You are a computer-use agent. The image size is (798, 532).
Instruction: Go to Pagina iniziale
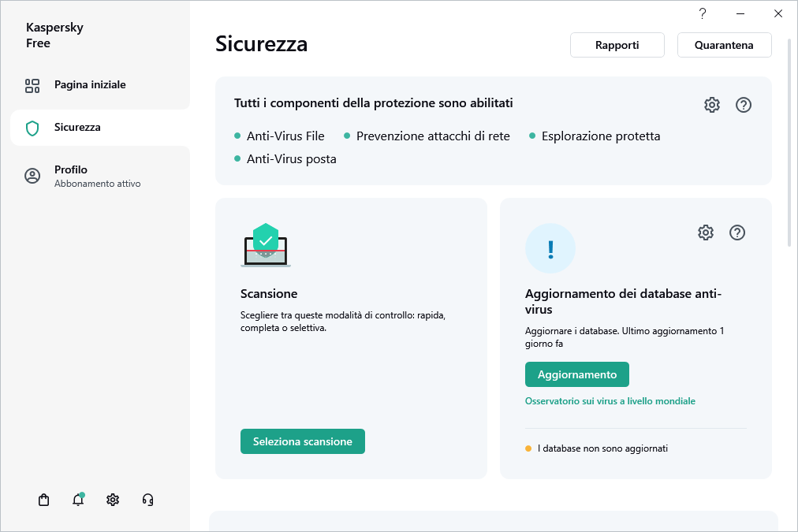tap(89, 85)
